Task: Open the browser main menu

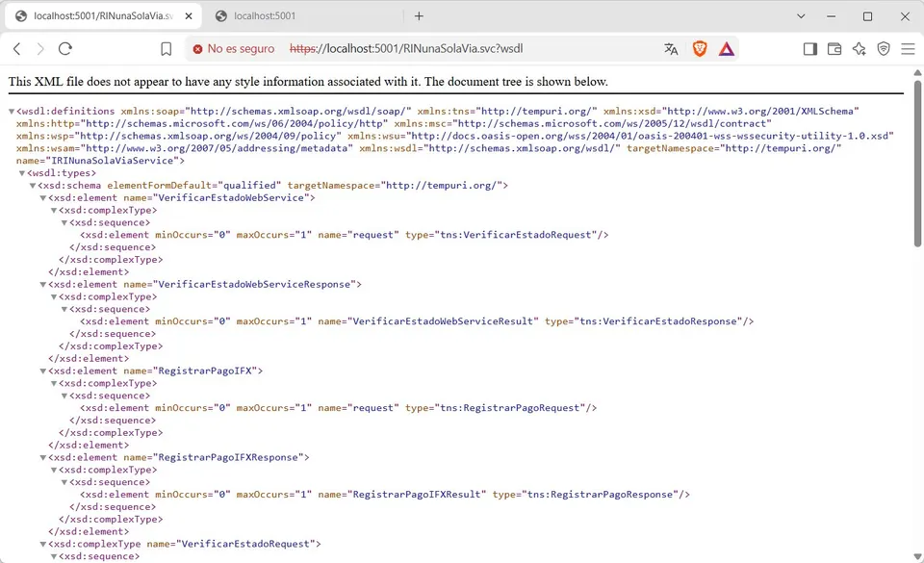Action: pos(908,49)
